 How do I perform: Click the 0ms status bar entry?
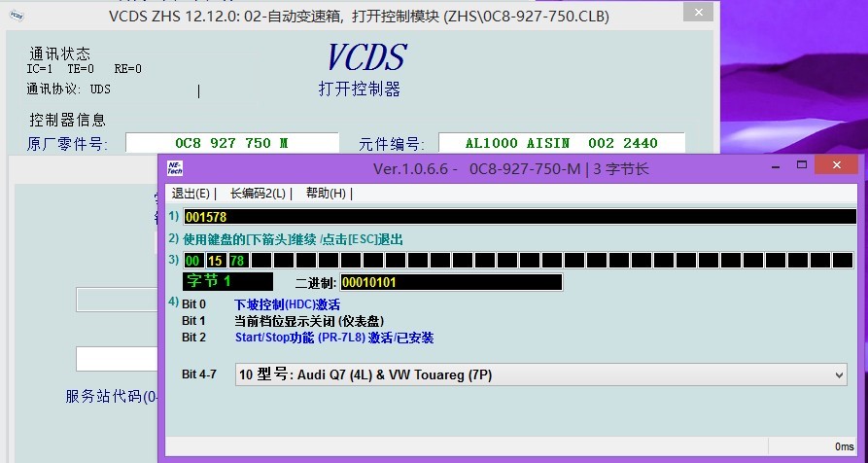pos(845,446)
